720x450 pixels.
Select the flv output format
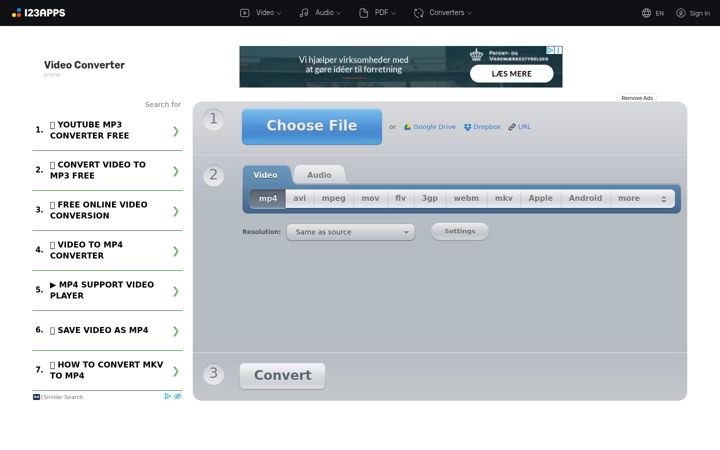pyautogui.click(x=400, y=198)
